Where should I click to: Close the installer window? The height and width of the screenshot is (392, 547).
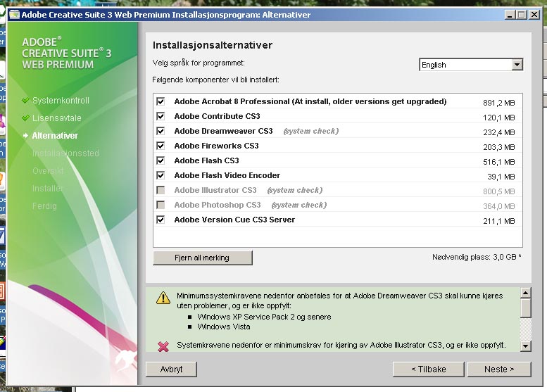point(534,15)
